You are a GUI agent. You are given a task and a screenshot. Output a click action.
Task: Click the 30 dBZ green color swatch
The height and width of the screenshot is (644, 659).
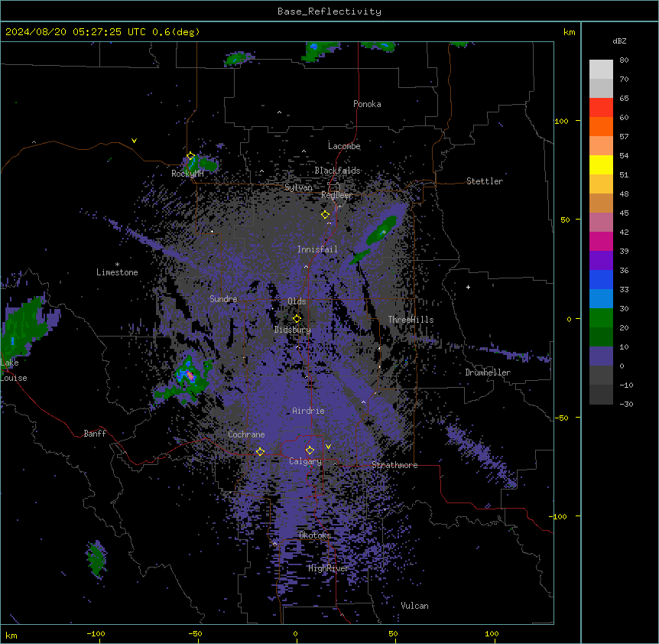[x=601, y=318]
